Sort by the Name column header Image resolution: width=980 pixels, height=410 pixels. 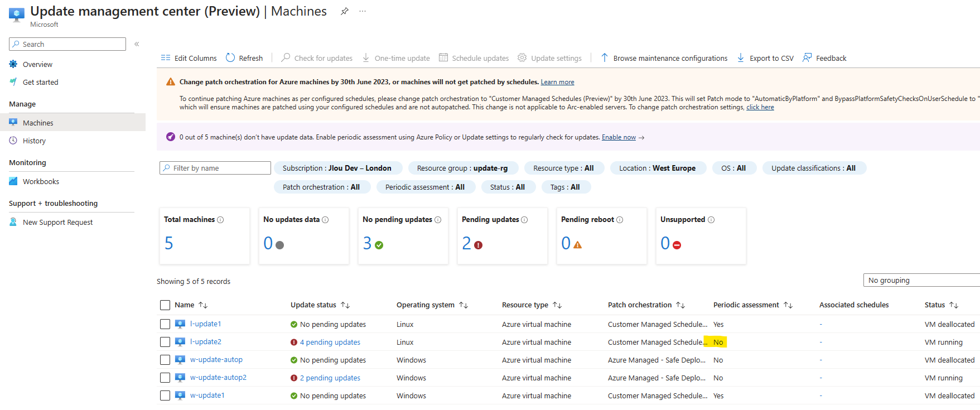(191, 305)
